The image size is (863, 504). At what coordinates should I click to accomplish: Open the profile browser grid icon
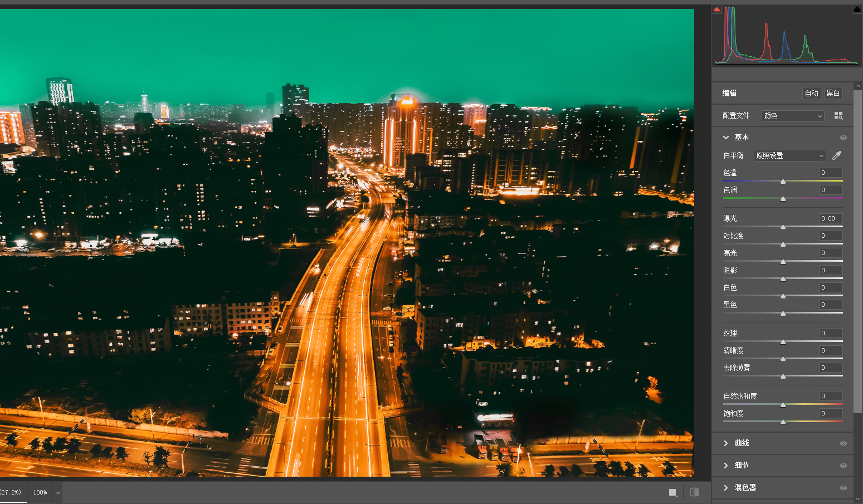[838, 116]
